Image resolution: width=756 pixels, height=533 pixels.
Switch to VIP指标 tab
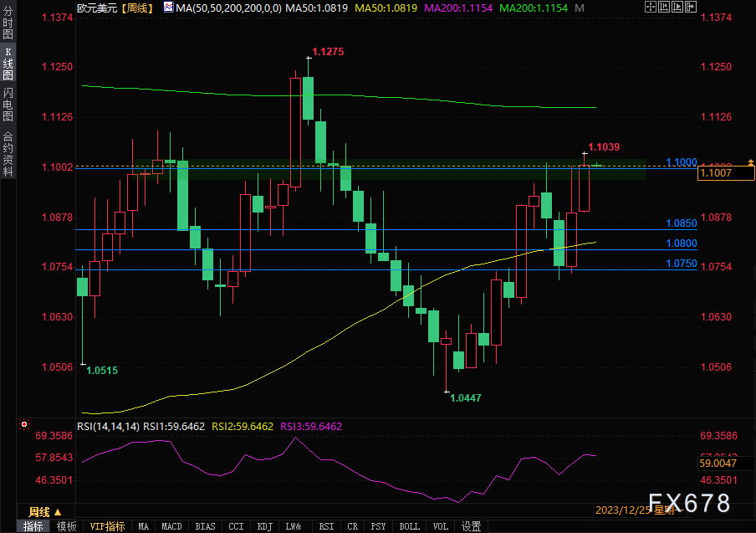107,526
